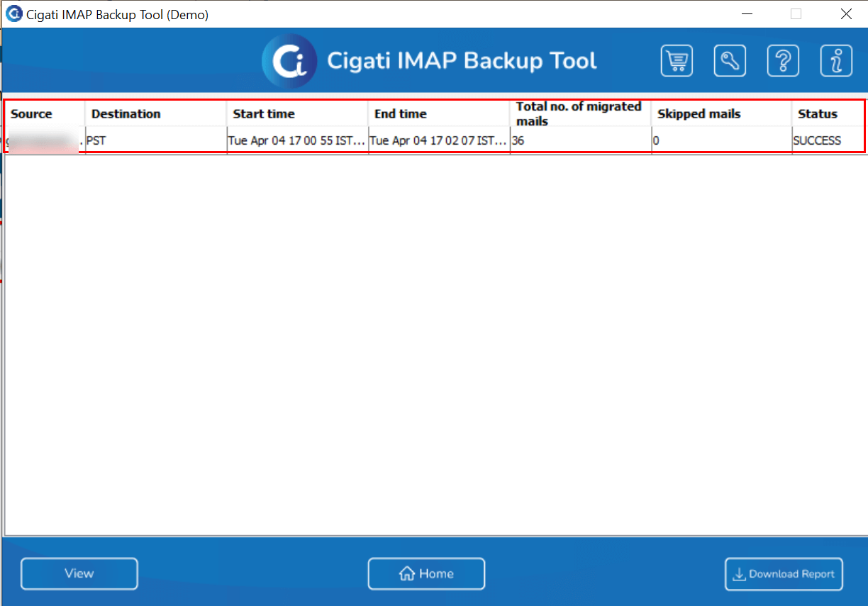Select the end time cell 17 02 07

439,140
